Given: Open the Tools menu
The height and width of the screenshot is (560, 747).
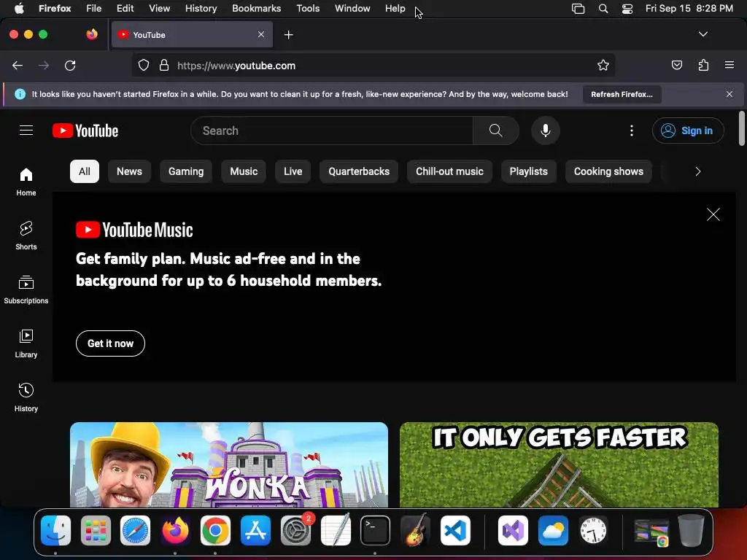Looking at the screenshot, I should 308,9.
